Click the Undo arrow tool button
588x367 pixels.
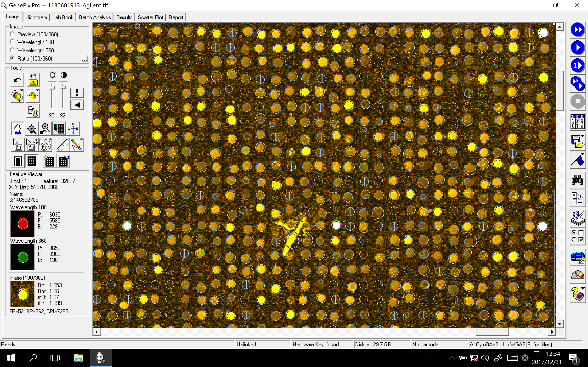tap(17, 80)
